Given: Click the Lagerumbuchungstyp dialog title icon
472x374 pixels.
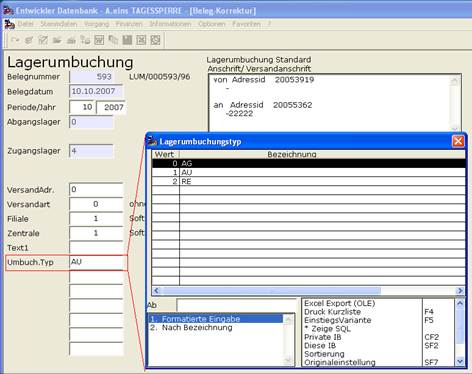Looking at the screenshot, I should coord(152,141).
